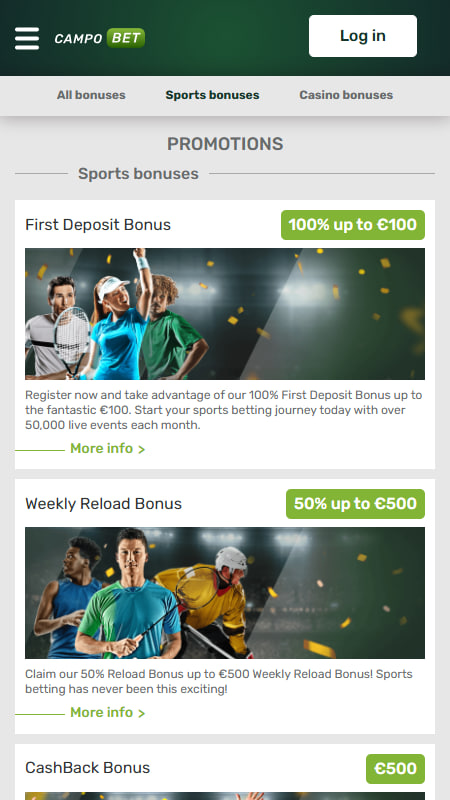
Task: Click the €500 CashBack badge
Action: tap(395, 769)
